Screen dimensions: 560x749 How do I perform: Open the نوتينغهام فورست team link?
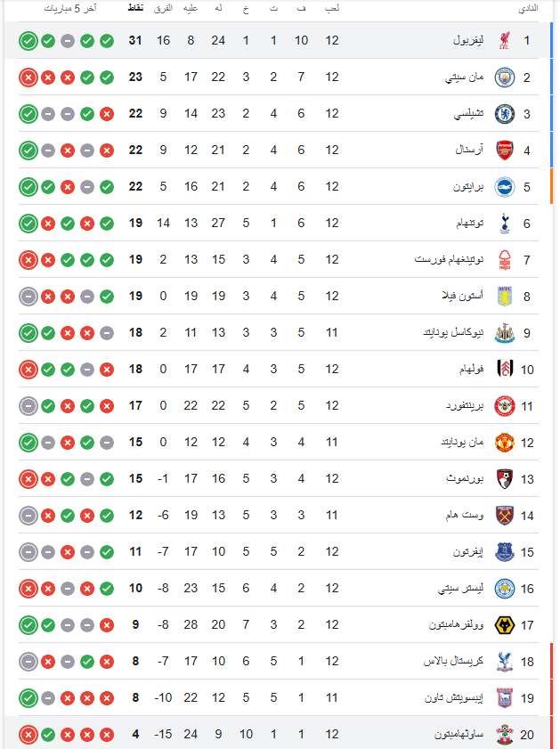click(x=450, y=259)
